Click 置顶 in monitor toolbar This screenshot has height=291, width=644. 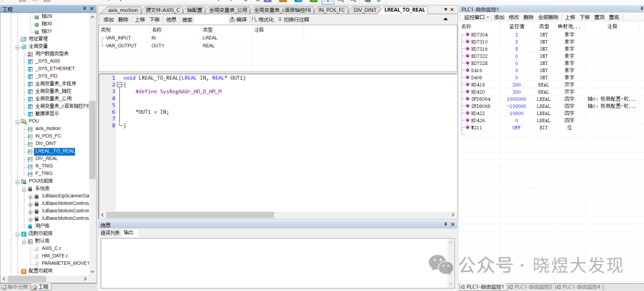[x=599, y=17]
